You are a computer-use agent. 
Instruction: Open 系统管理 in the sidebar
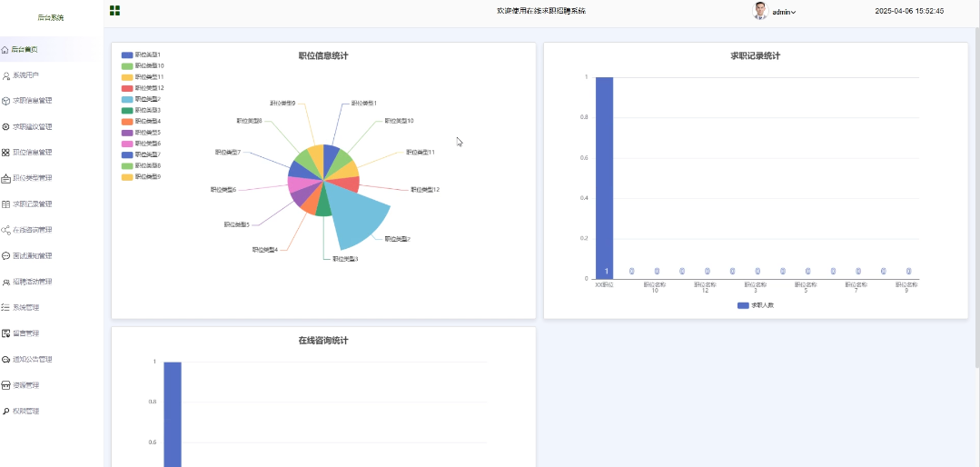pos(25,308)
